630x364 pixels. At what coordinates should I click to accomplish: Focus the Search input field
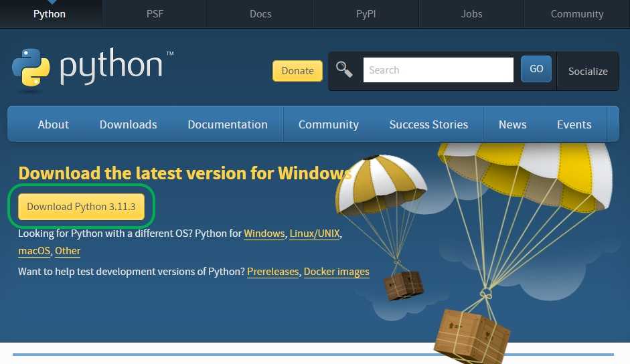coord(438,70)
